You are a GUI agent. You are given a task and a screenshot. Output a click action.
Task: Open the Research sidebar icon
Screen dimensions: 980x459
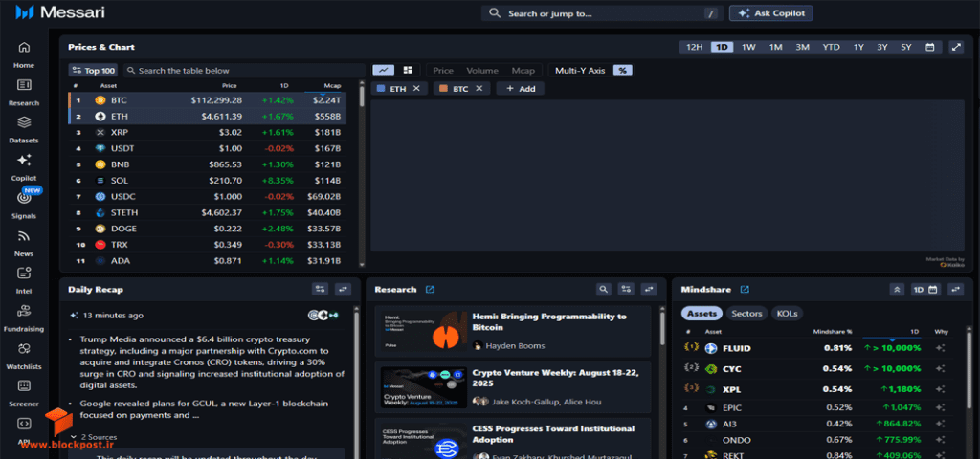(x=24, y=85)
